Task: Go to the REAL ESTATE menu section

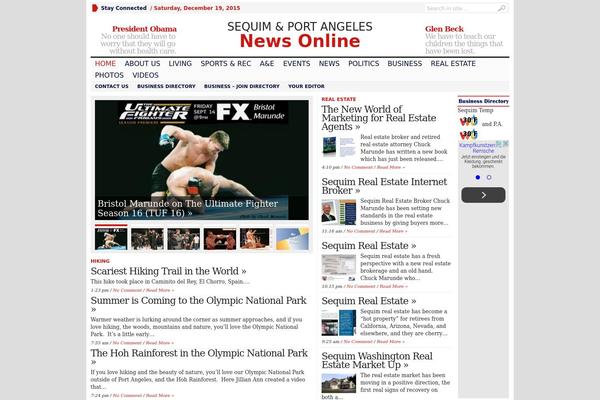Action: pos(453,64)
